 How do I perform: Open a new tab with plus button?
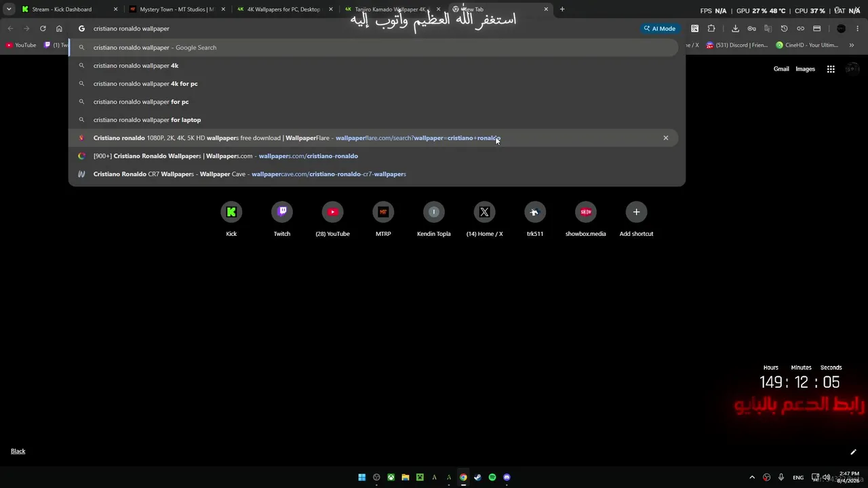pyautogui.click(x=562, y=9)
